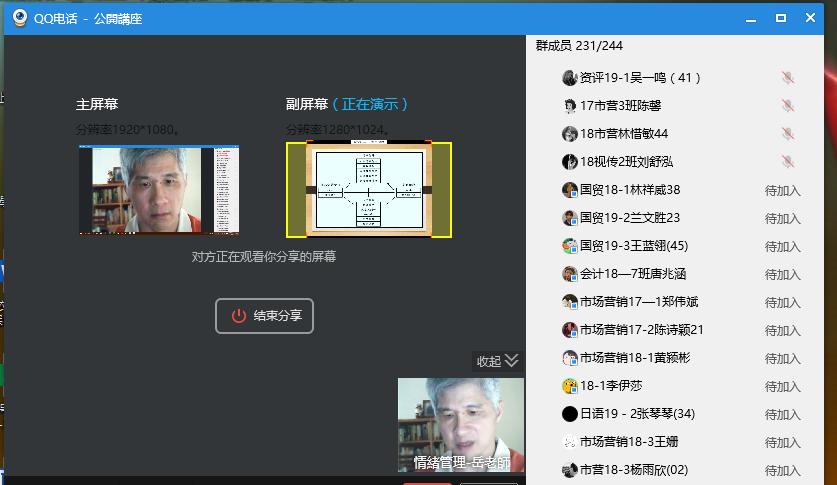
Task: Click muted mic icon for 资评19-1吴一鸣
Action: pos(788,78)
